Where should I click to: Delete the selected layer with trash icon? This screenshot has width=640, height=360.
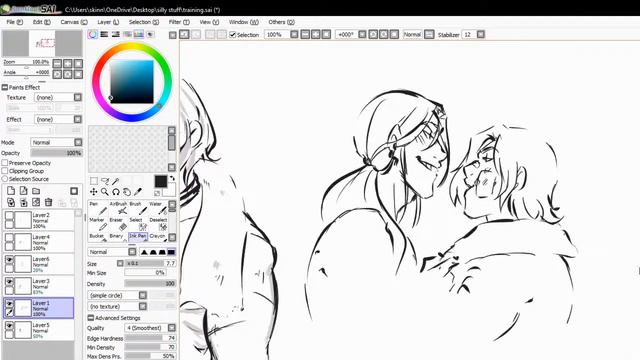49,202
